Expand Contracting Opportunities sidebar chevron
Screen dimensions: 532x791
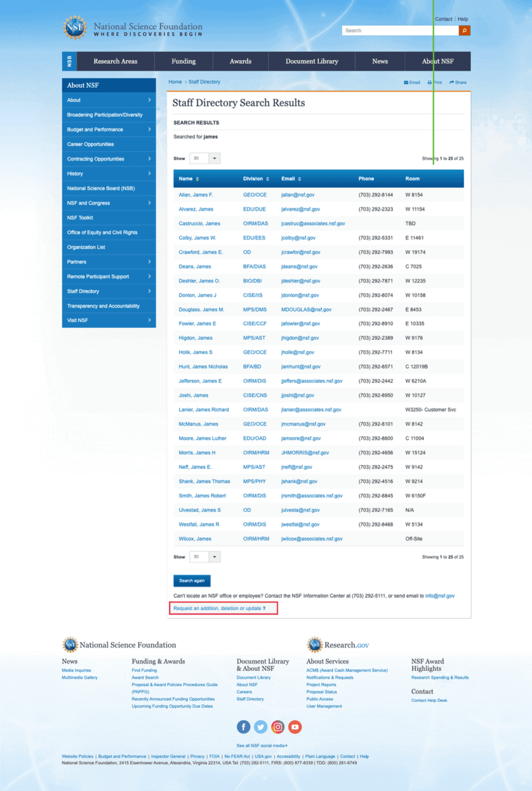tap(149, 159)
